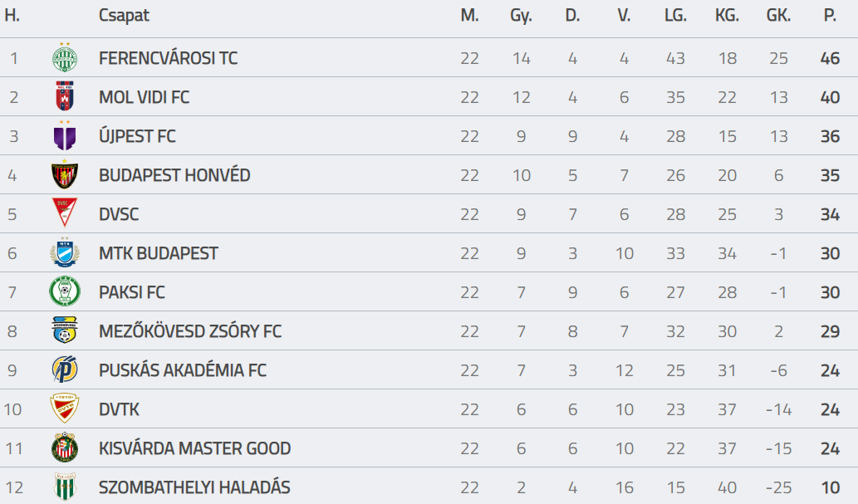Select the DVTK shield crest
The image size is (858, 504).
(65, 409)
